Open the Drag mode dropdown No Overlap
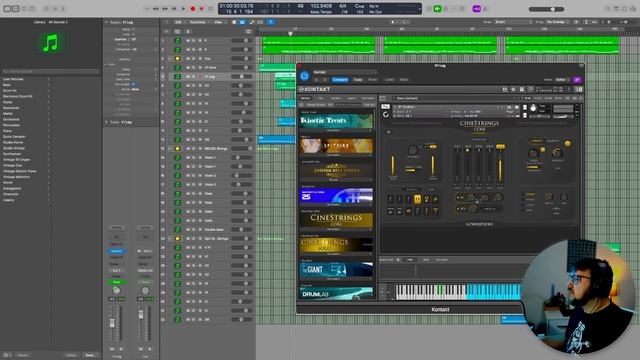This screenshot has width=640, height=360. [558, 22]
